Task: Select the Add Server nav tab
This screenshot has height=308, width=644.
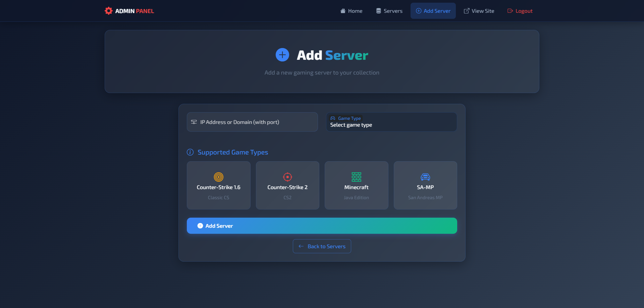Action: tap(433, 11)
